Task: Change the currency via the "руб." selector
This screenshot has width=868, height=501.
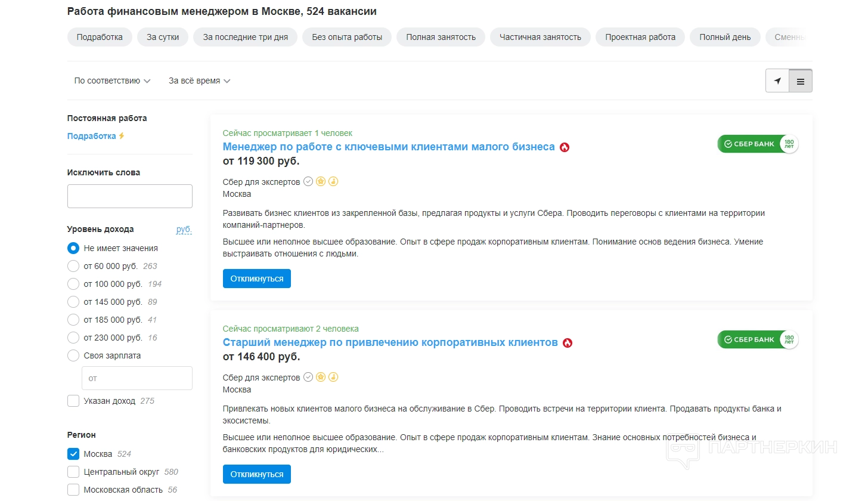Action: tap(184, 229)
